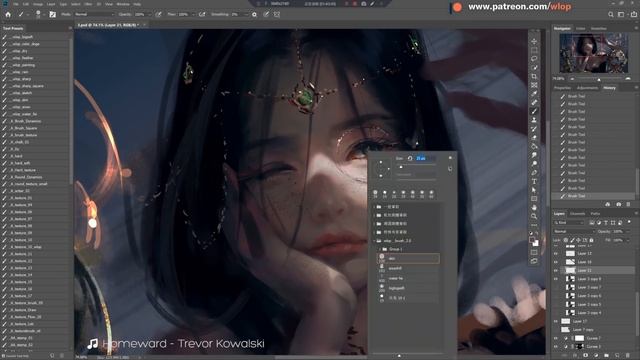
Task: Switch to the Properties tab
Action: tap(562, 88)
